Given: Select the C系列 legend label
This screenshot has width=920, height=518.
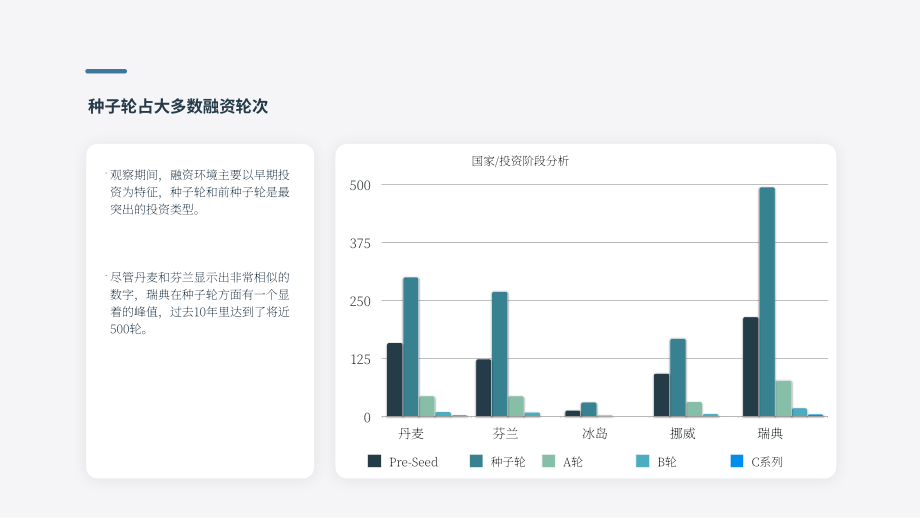Looking at the screenshot, I should pyautogui.click(x=767, y=462).
